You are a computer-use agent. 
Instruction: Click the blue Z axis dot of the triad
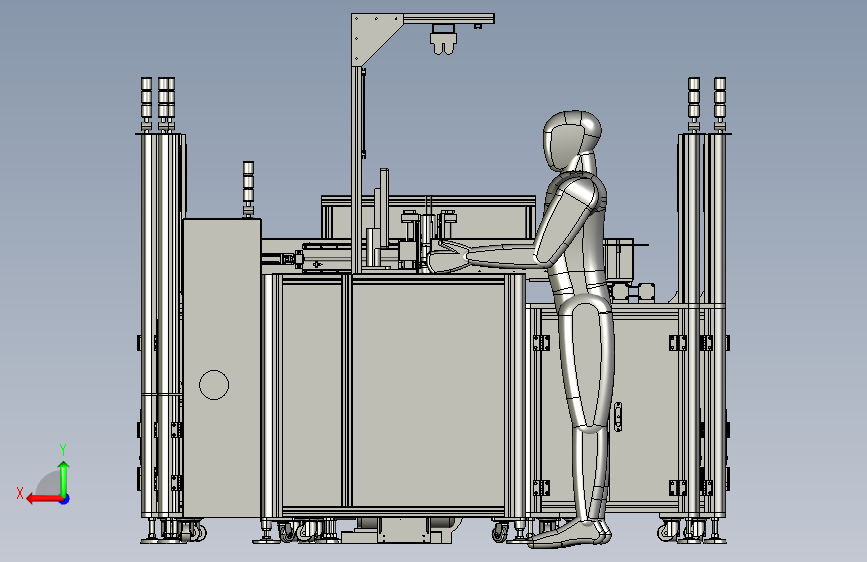point(65,499)
